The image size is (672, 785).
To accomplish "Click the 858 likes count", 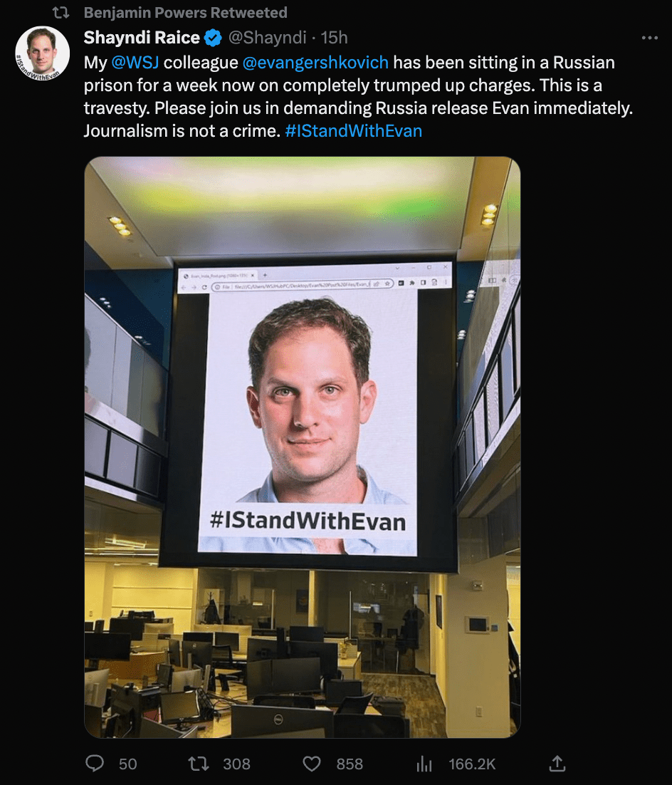I will [350, 764].
